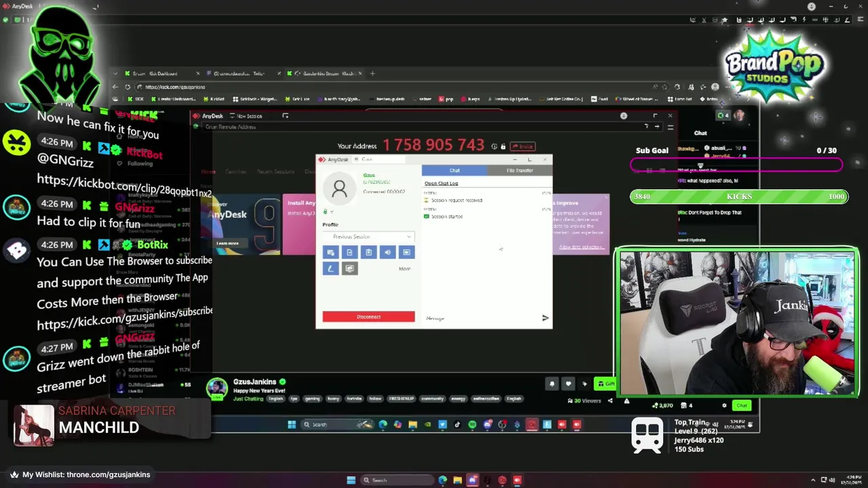Select the FRESHENUP stream tag
This screenshot has height=488, width=868.
(x=401, y=399)
